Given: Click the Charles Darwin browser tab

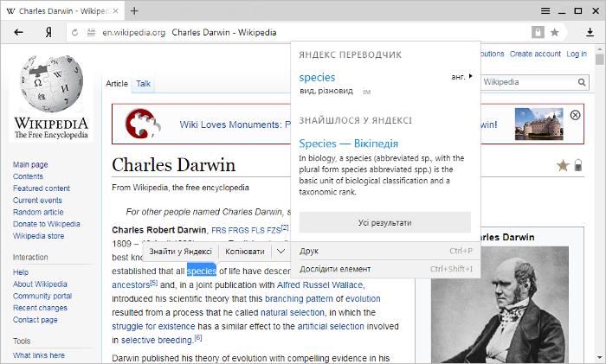Looking at the screenshot, I should point(62,11).
